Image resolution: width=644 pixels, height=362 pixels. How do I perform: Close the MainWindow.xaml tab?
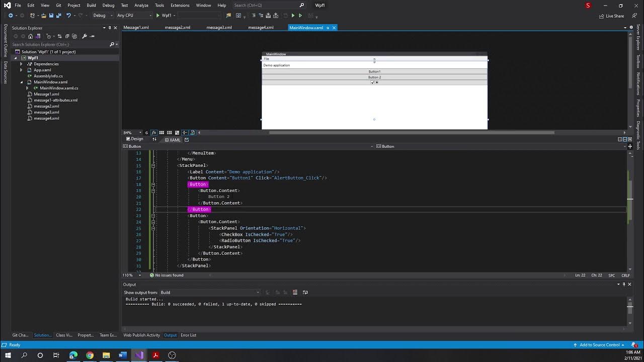point(334,28)
